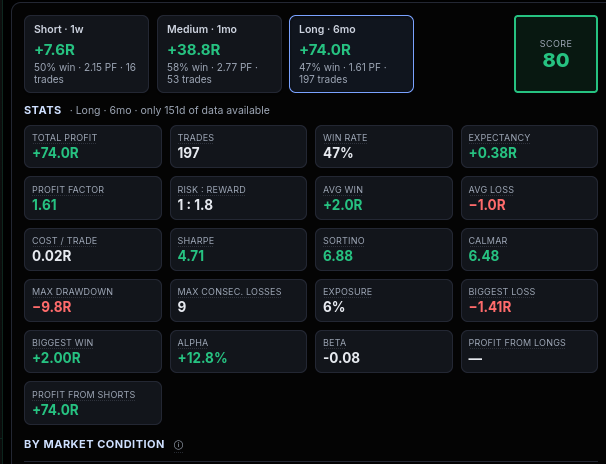Click the Avg Loss −1.0R card
Screen dimensions: 606x464
pyautogui.click(x=529, y=198)
